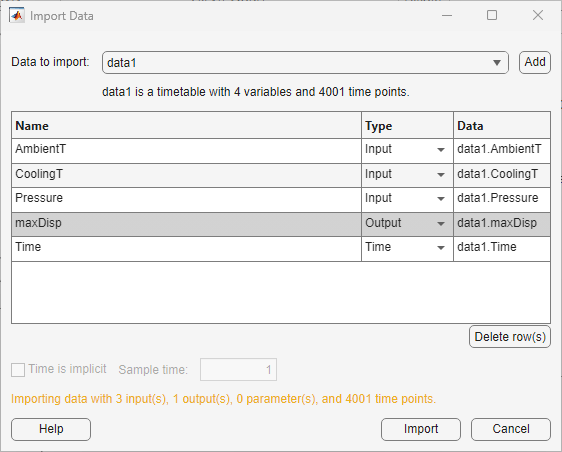Click the Delete row(s) button
This screenshot has height=452, width=562.
tap(510, 337)
